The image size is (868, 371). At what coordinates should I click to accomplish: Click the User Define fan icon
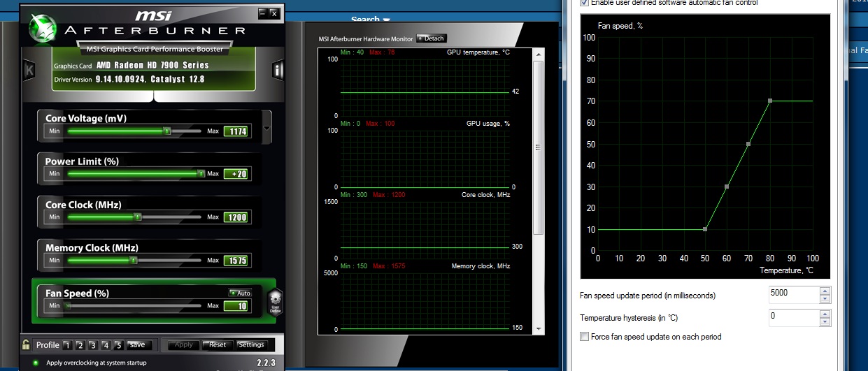tap(274, 302)
